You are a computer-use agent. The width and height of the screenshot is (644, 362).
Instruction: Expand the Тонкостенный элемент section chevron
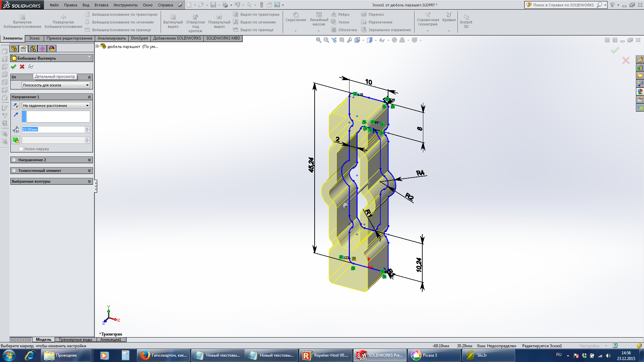click(89, 171)
